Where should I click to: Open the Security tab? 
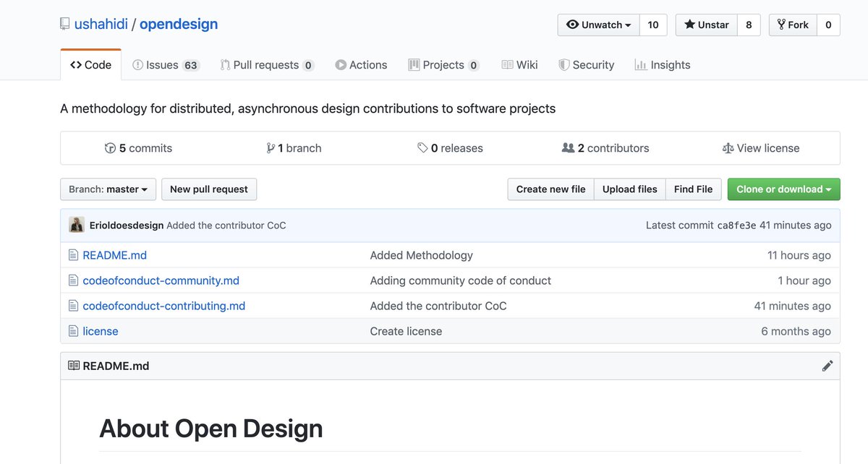point(586,65)
